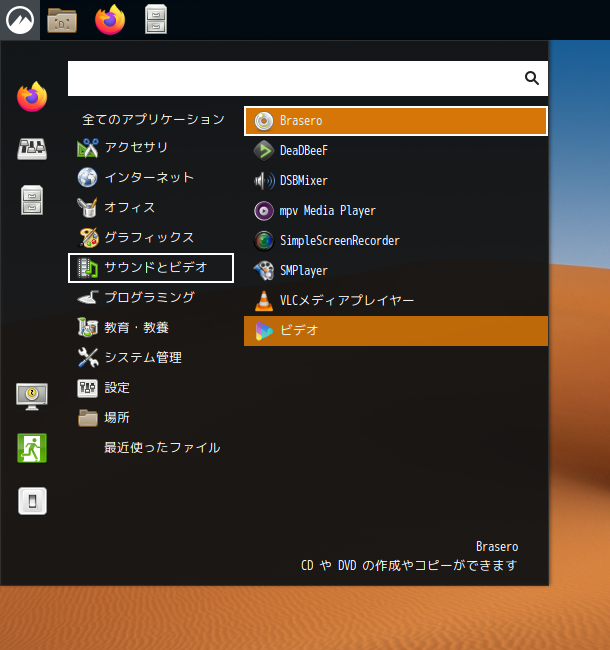Switch to the オフィス category
Viewport: 610px width, 650px height.
point(151,207)
